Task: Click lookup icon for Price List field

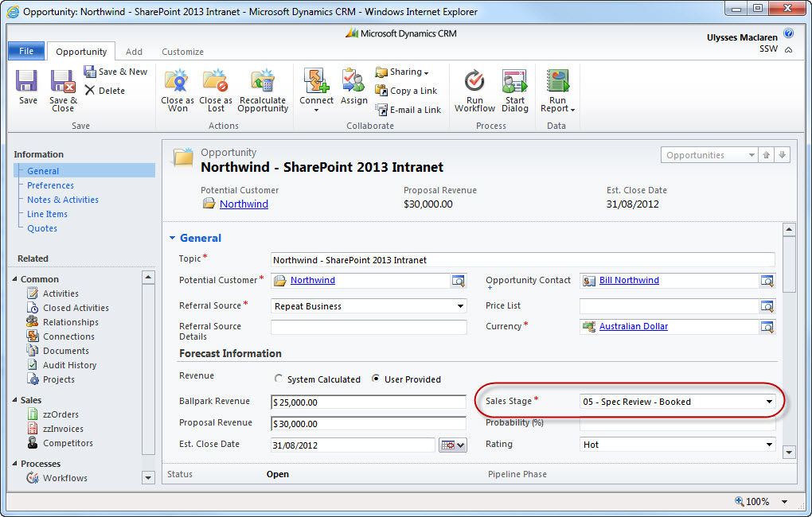Action: pyautogui.click(x=767, y=306)
